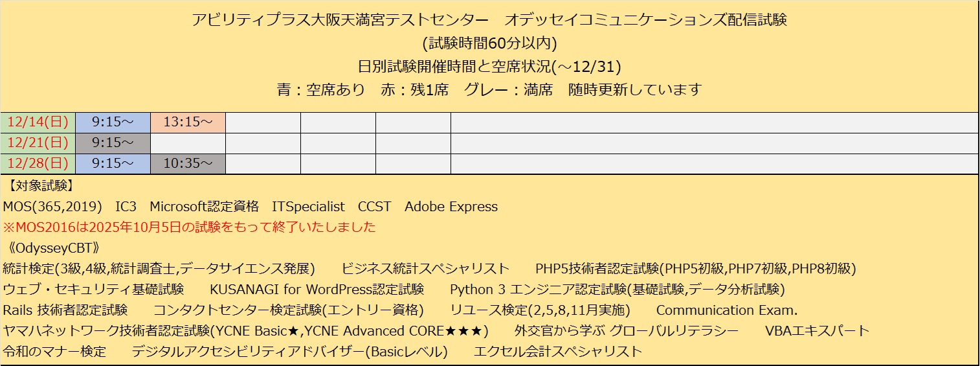Viewport: 980px width, 366px height.
Task: Select the Adobe Express exam name
Action: coord(451,207)
